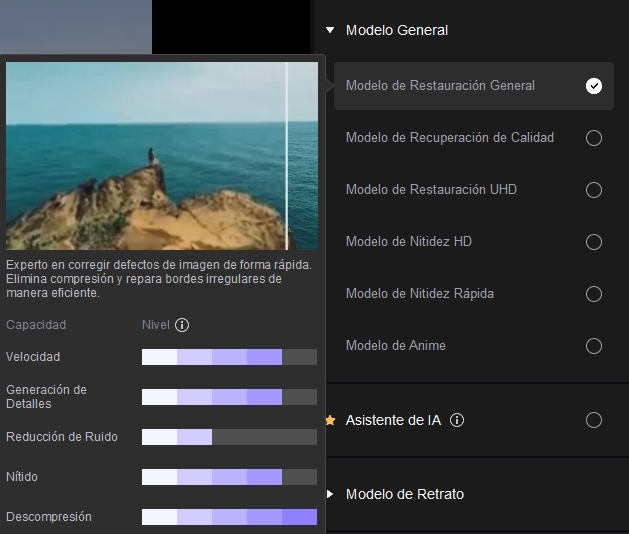The height and width of the screenshot is (534, 629).
Task: Click the Modelo de Anime label
Action: pos(395,346)
